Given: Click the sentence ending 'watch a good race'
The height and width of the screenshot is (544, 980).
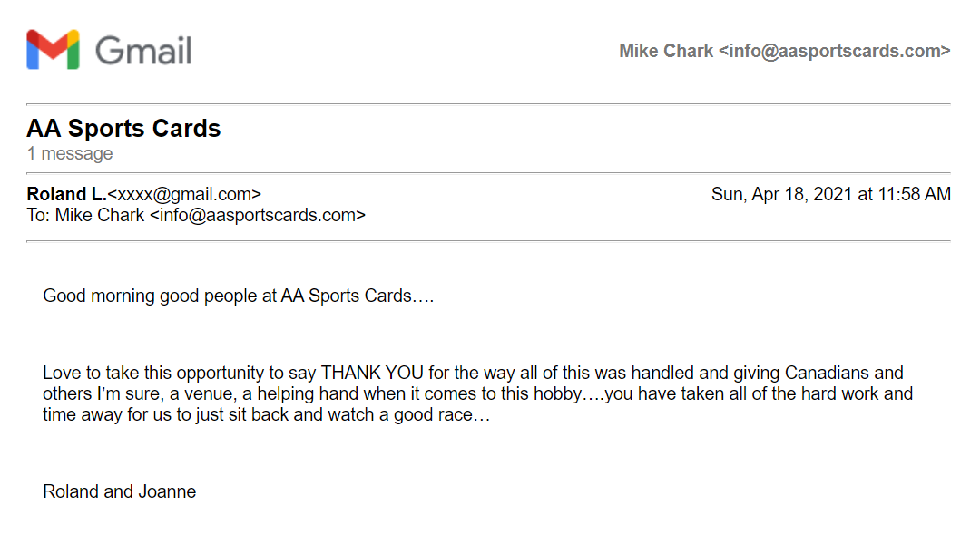Looking at the screenshot, I should (x=266, y=414).
